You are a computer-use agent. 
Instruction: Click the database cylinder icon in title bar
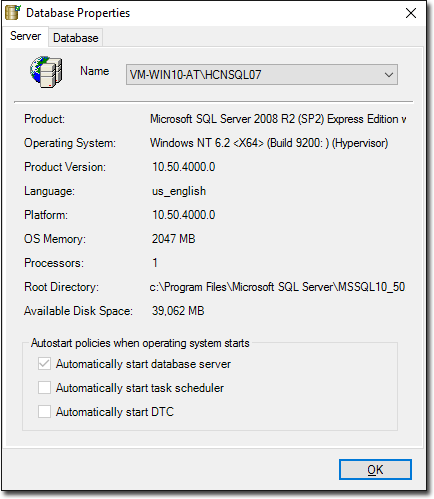(x=13, y=13)
